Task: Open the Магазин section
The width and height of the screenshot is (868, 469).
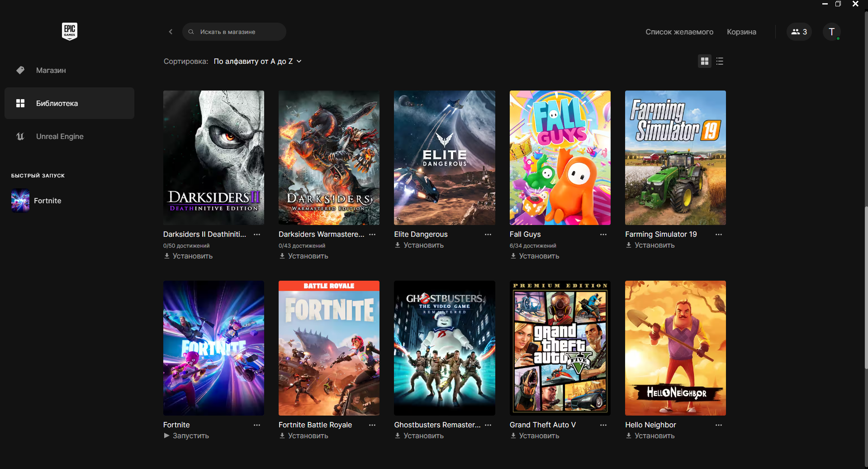Action: coord(69,70)
